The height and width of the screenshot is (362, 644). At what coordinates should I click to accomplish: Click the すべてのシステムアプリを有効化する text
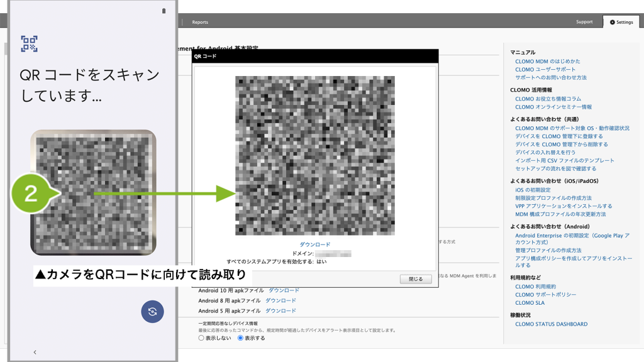[270, 262]
